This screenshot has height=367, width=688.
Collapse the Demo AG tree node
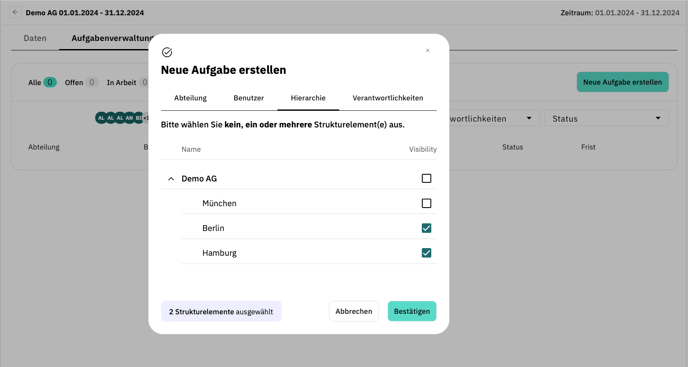171,179
